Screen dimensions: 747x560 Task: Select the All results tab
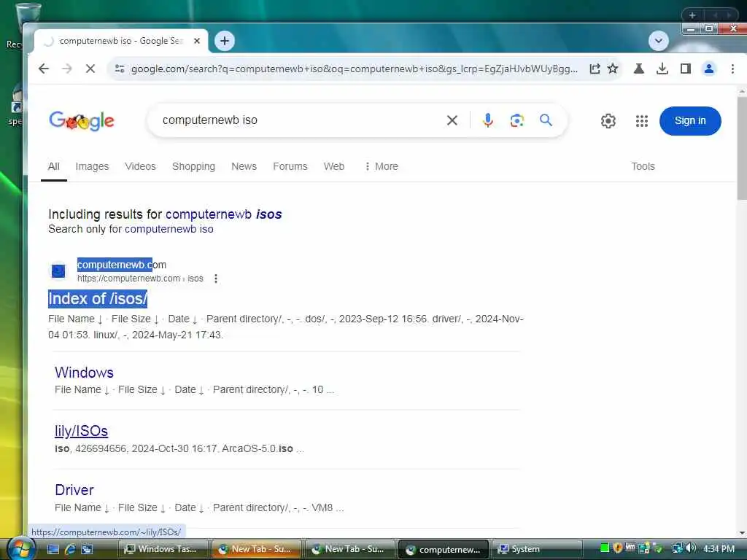click(54, 166)
